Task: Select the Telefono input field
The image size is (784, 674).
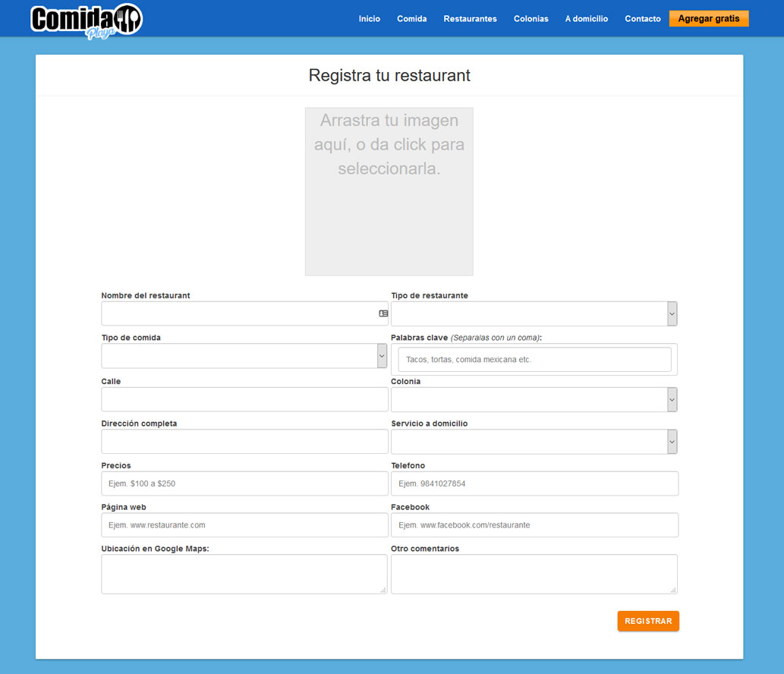Action: point(534,483)
